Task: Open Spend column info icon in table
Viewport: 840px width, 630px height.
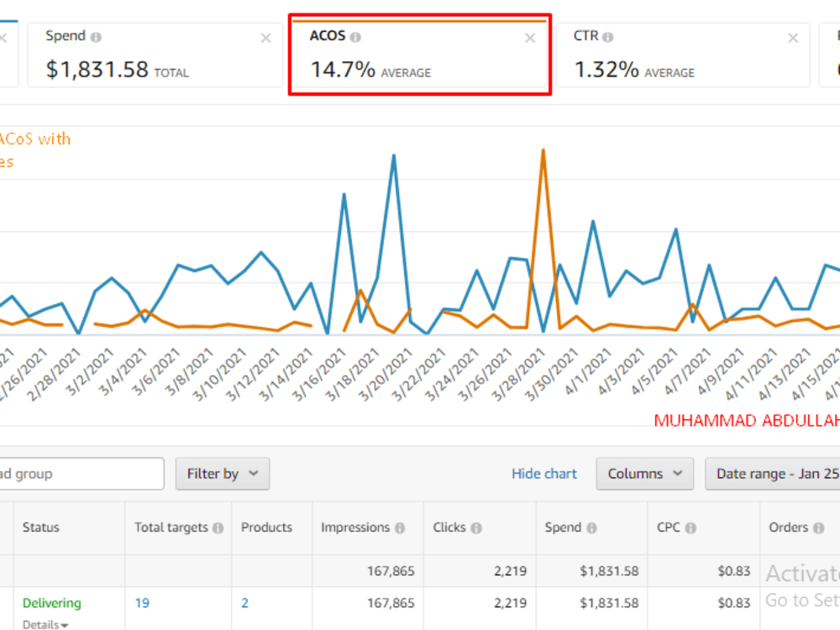Action: (x=591, y=528)
